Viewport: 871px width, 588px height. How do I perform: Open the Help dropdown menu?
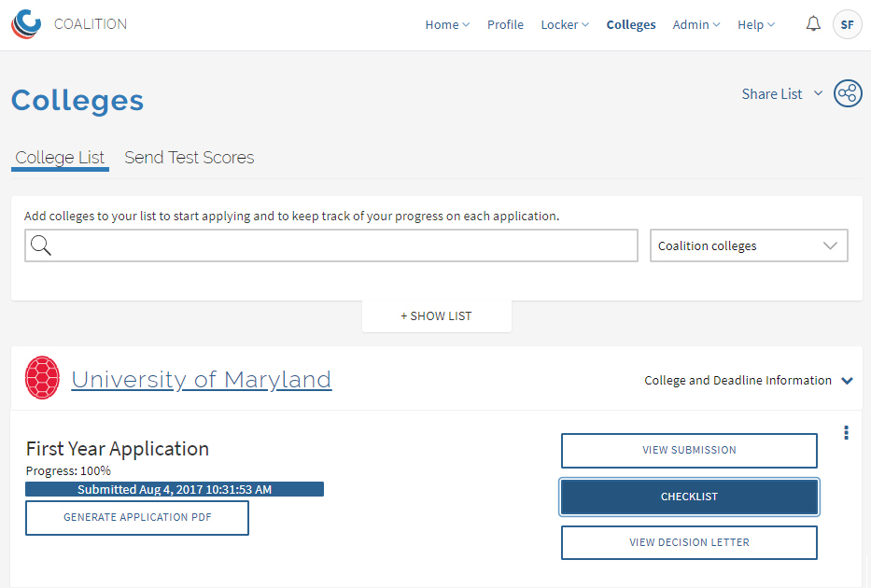pyautogui.click(x=756, y=24)
